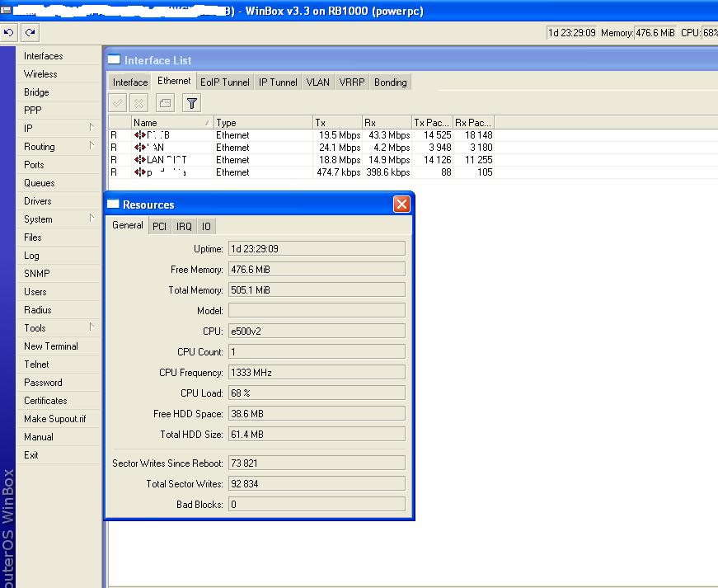Open the PPP menu item
The image size is (718, 588).
(59, 111)
